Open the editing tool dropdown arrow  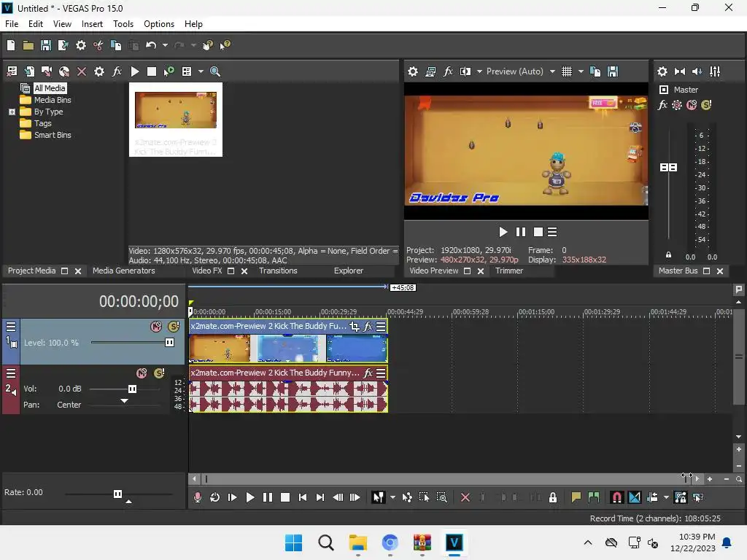[392, 497]
